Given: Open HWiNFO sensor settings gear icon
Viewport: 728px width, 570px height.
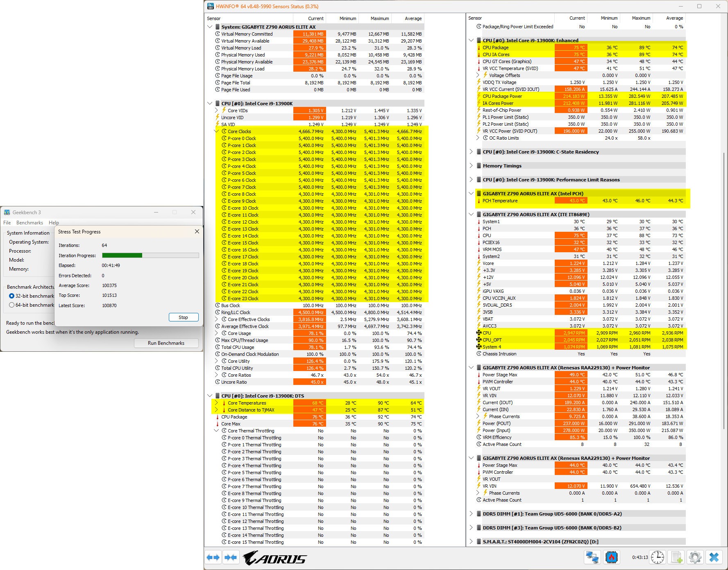Looking at the screenshot, I should point(695,557).
